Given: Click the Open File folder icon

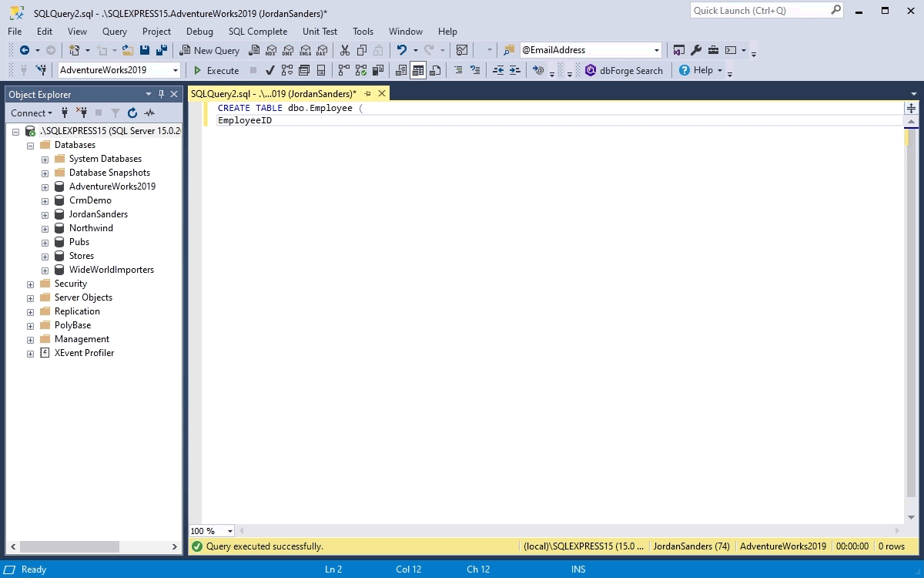Looking at the screenshot, I should (128, 50).
